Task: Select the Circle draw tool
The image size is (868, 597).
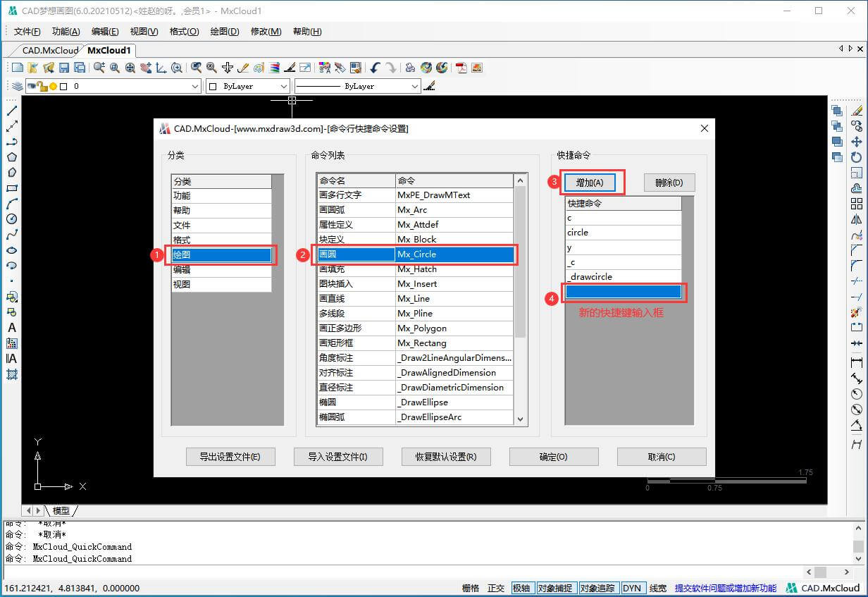Action: coord(12,219)
